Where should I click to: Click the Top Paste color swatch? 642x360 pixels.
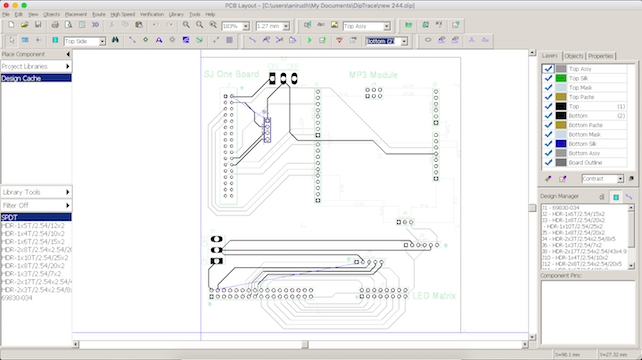click(561, 97)
